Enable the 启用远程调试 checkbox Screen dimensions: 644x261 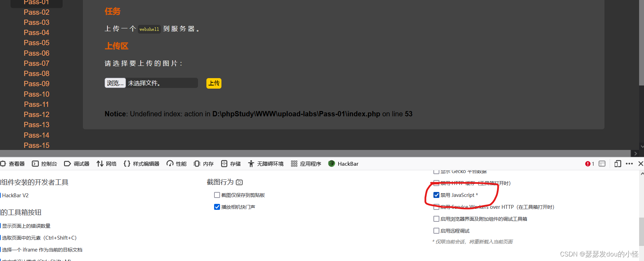[x=436, y=231]
